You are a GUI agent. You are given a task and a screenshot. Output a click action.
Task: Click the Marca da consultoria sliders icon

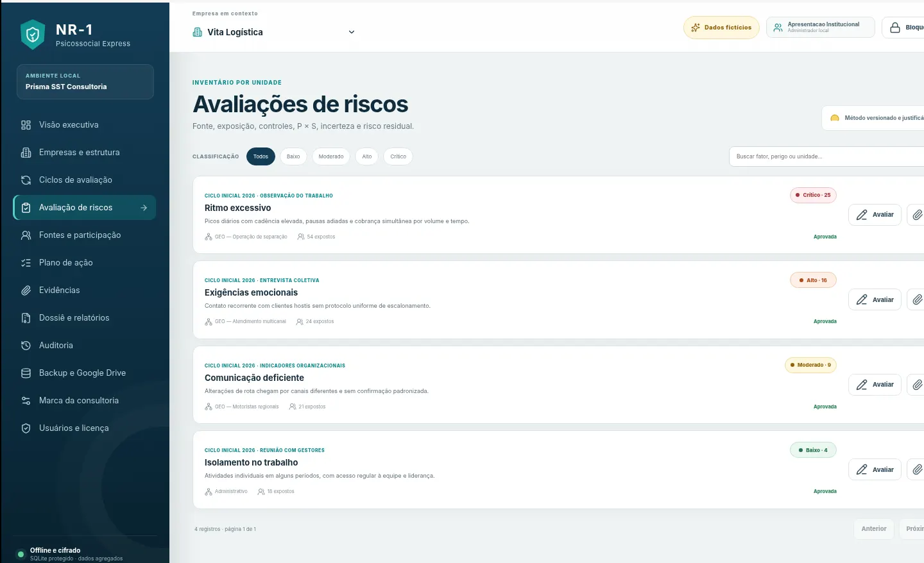click(26, 401)
